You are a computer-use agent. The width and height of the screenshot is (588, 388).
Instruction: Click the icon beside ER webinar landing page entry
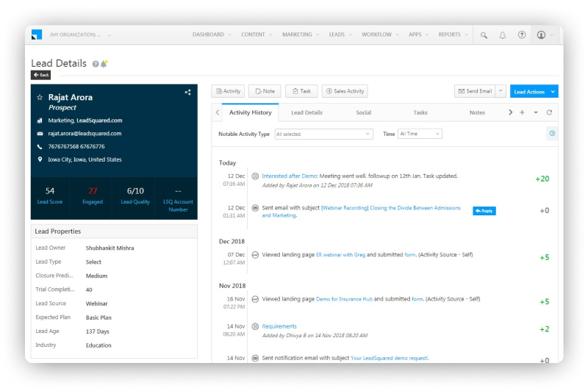[255, 255]
